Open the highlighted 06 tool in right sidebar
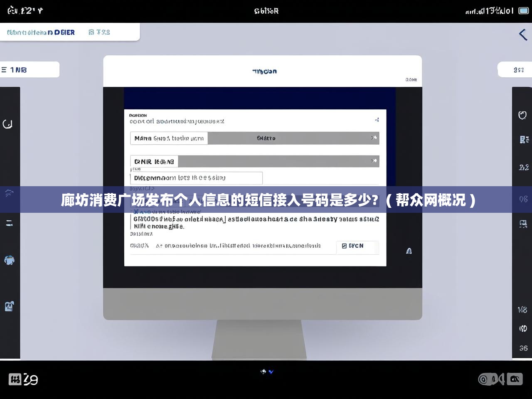532x399 pixels. 522,199
